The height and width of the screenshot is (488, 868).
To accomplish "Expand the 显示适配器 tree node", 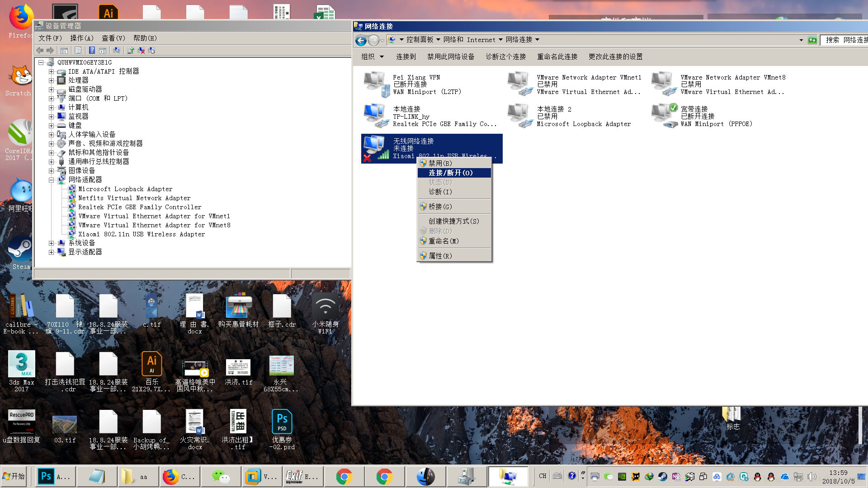I will 51,252.
